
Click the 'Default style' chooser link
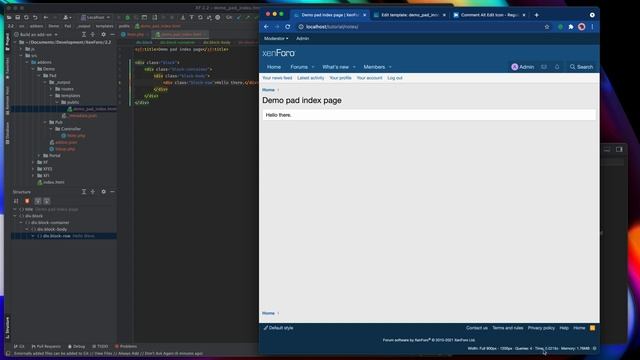point(278,328)
